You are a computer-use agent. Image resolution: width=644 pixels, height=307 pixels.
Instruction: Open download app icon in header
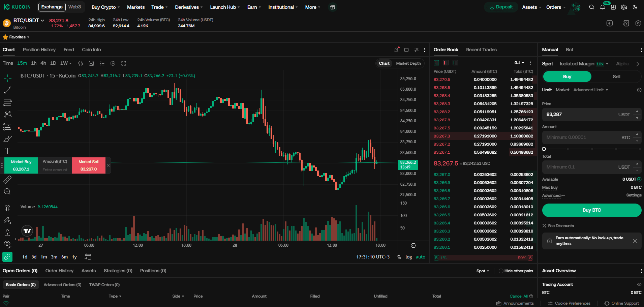point(613,7)
